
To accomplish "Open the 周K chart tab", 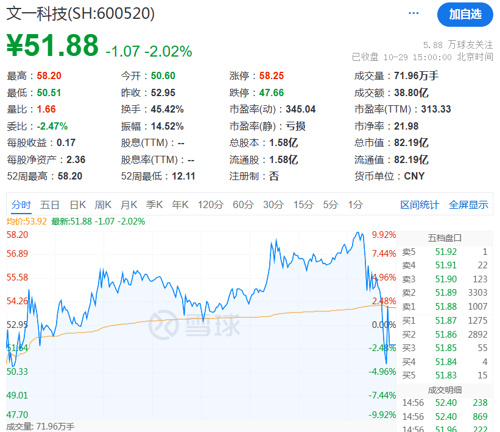I will pyautogui.click(x=103, y=205).
